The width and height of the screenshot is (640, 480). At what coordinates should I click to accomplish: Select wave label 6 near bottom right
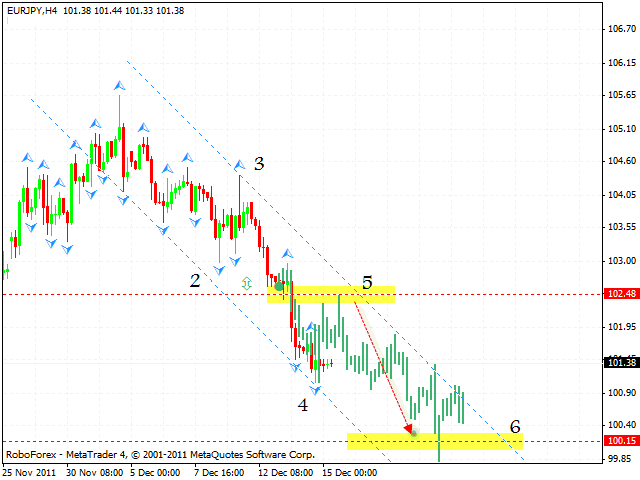click(515, 427)
